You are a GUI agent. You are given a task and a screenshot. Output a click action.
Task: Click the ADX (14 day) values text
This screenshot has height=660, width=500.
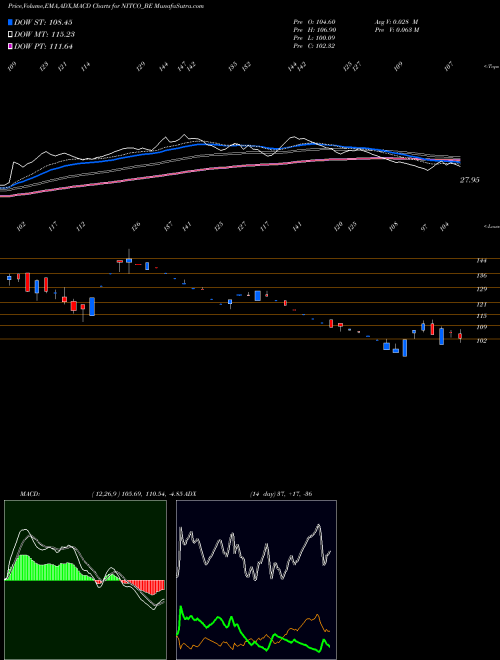pyautogui.click(x=281, y=494)
